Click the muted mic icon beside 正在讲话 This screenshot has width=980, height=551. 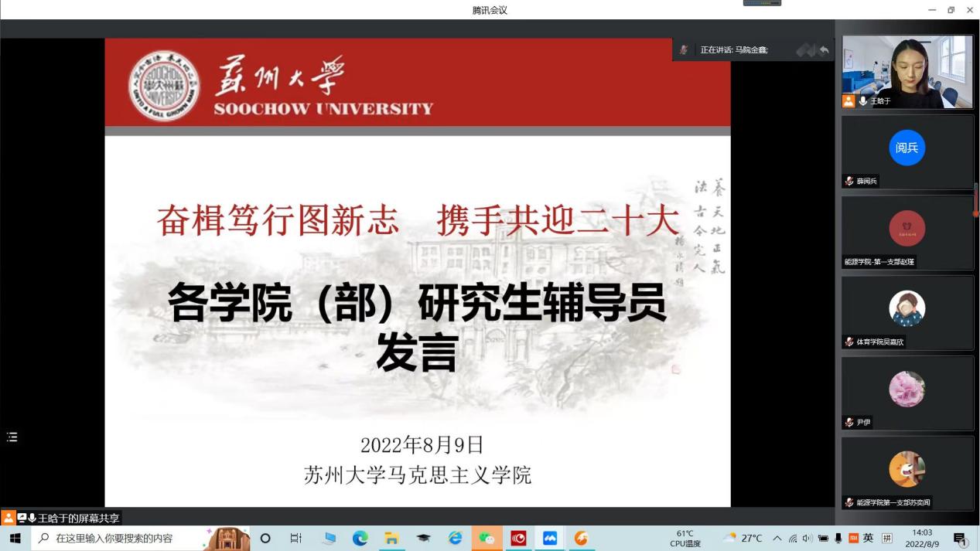pos(684,50)
